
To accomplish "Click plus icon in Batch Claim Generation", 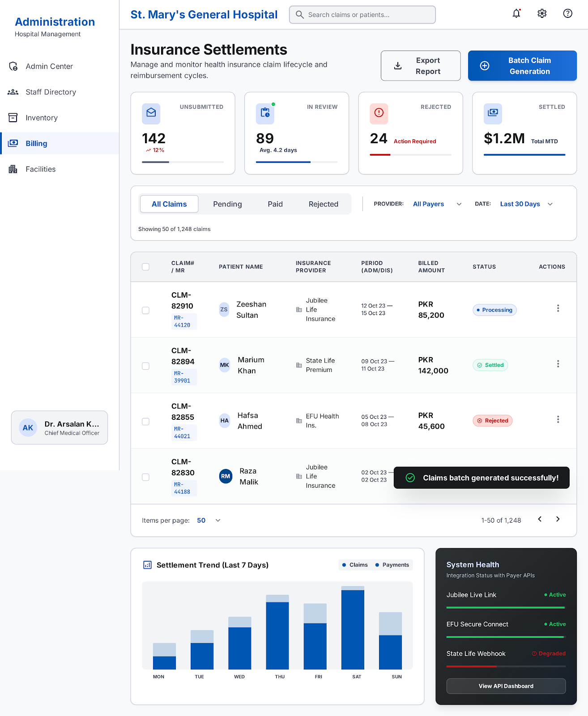I will [485, 66].
